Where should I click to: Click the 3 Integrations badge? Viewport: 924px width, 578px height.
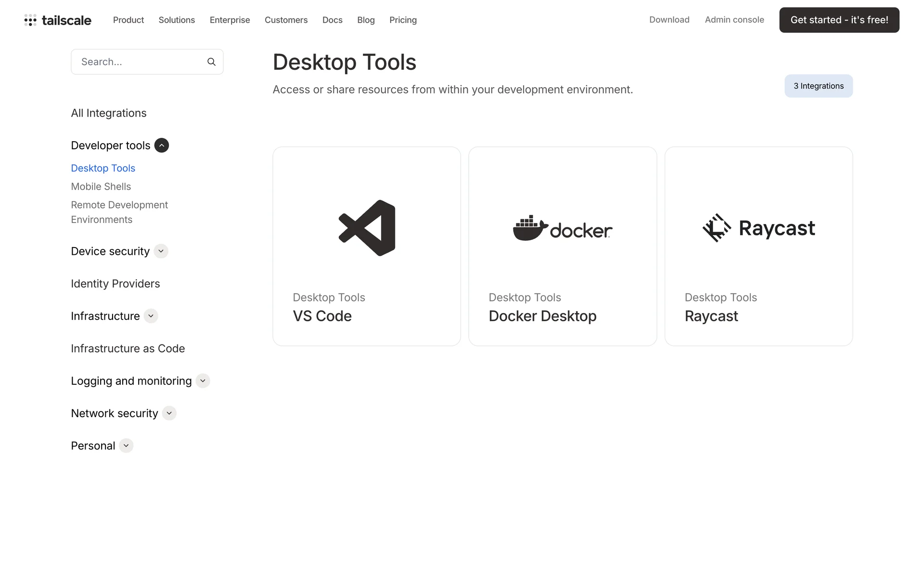coord(818,86)
